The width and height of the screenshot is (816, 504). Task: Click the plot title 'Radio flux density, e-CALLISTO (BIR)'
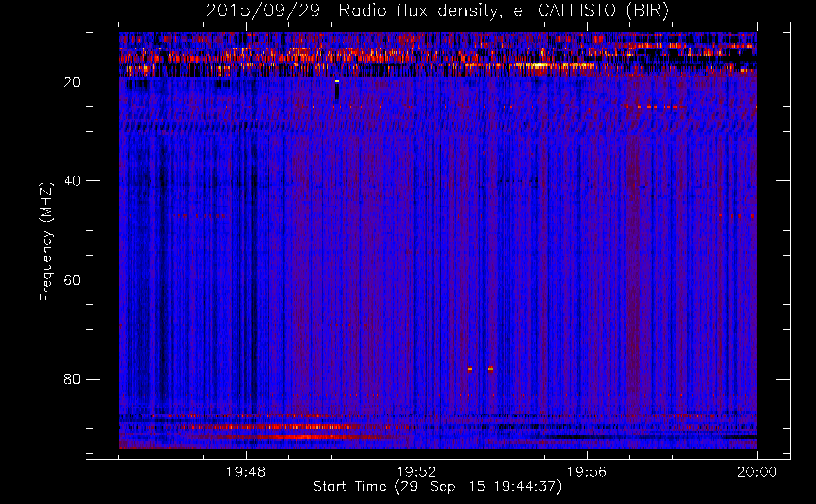503,11
